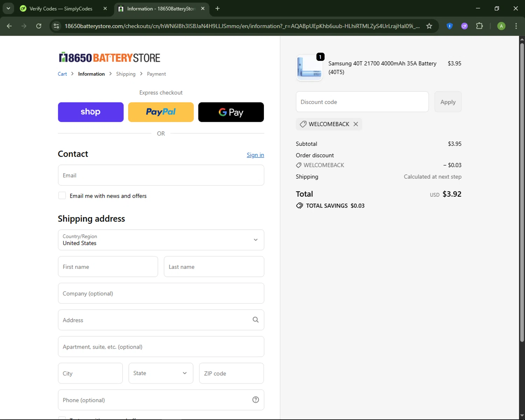This screenshot has width=525, height=420.
Task: Click the Sign in link
Action: click(x=255, y=155)
